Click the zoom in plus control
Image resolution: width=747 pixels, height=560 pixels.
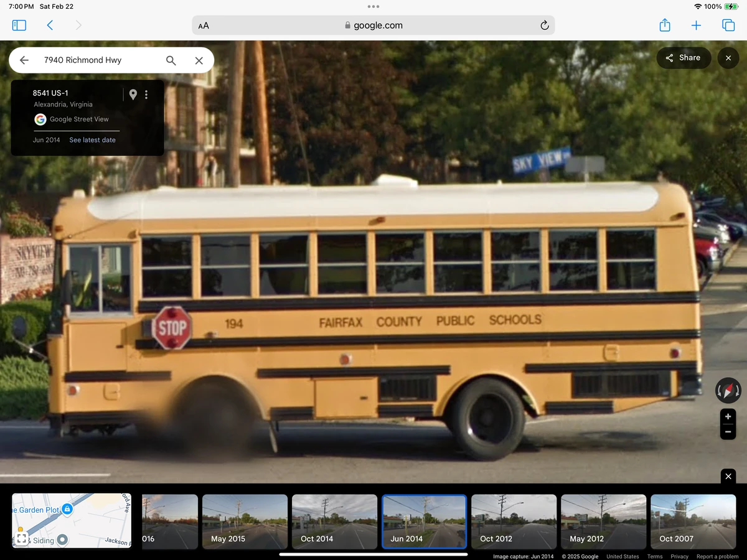[x=727, y=416]
